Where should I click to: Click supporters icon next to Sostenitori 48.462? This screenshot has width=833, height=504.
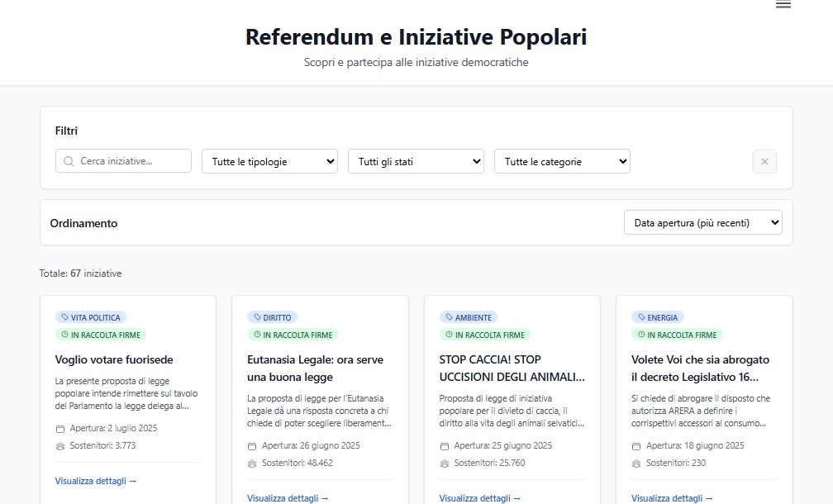pyautogui.click(x=252, y=463)
